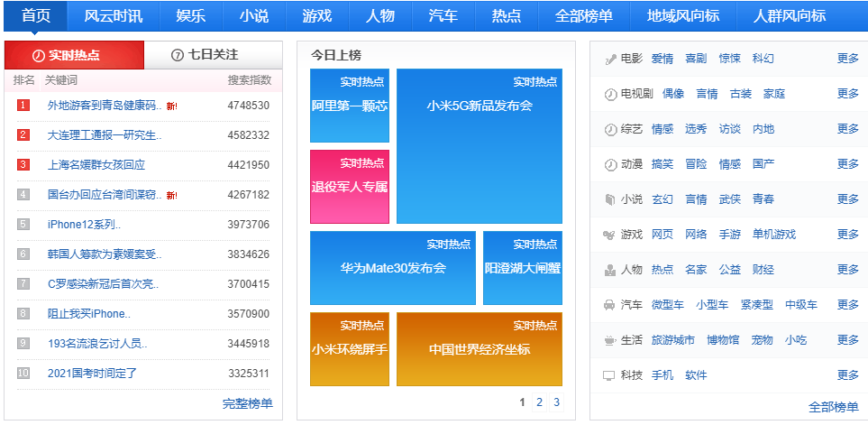Open 阳澄湖大闸蟹 tile
Viewport: 868px width, 425px height.
[523, 268]
